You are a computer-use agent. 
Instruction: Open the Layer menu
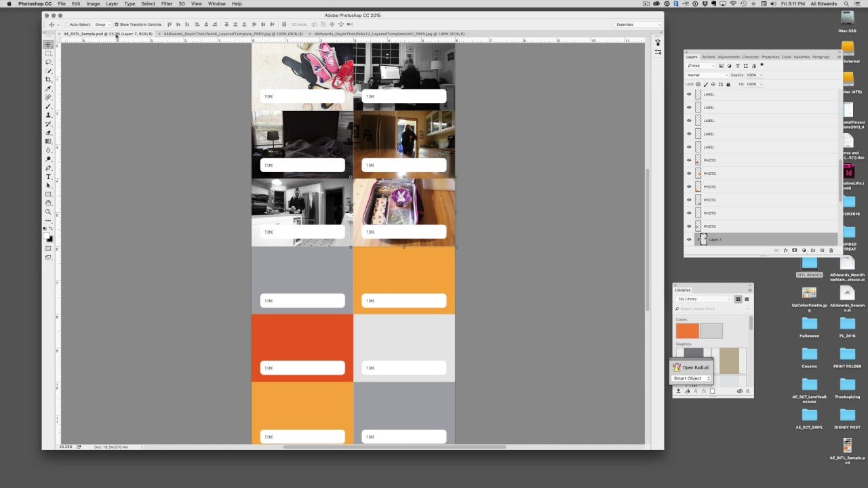coord(112,3)
